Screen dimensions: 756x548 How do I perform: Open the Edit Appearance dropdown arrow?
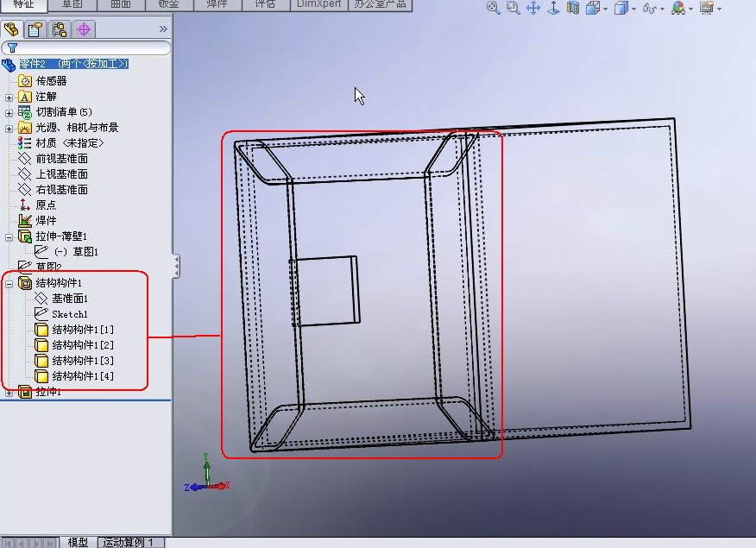[x=691, y=9]
